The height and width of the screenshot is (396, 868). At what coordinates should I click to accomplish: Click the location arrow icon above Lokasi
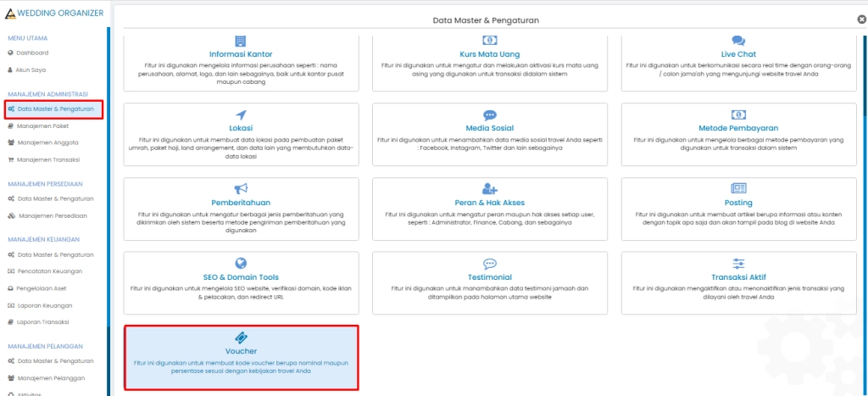[241, 114]
